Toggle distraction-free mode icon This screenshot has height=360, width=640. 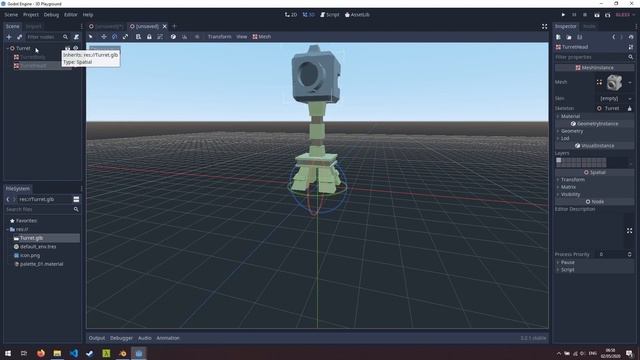tap(544, 26)
